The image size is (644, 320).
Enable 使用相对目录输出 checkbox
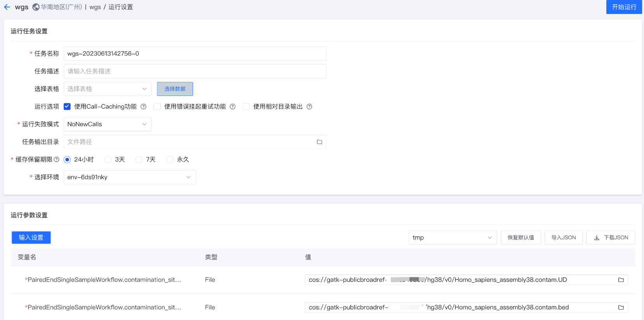point(246,107)
